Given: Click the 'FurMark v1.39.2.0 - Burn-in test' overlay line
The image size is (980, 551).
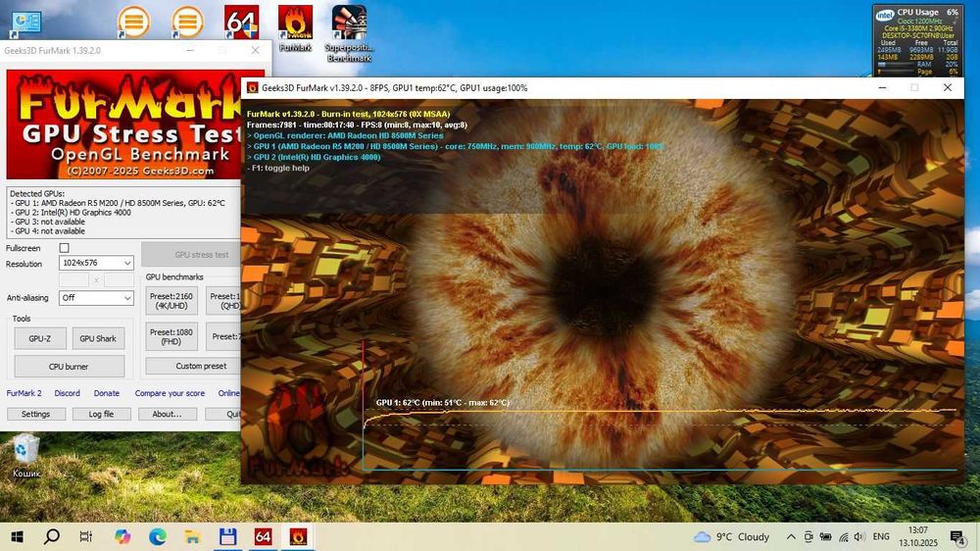Looking at the screenshot, I should coord(348,115).
